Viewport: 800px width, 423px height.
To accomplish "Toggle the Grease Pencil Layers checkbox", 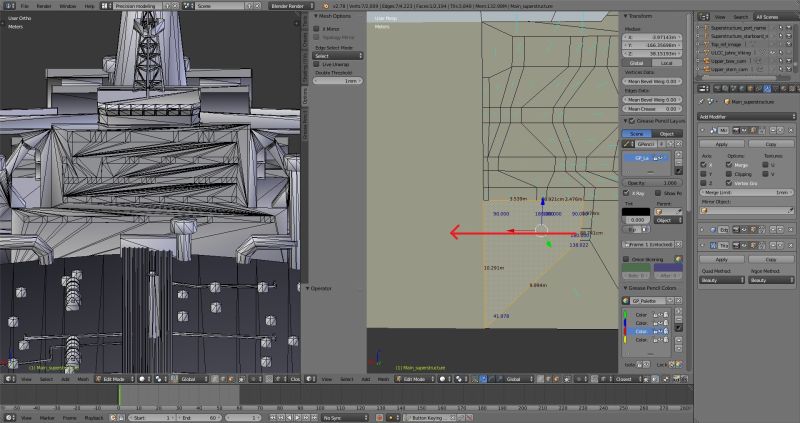I will point(632,121).
